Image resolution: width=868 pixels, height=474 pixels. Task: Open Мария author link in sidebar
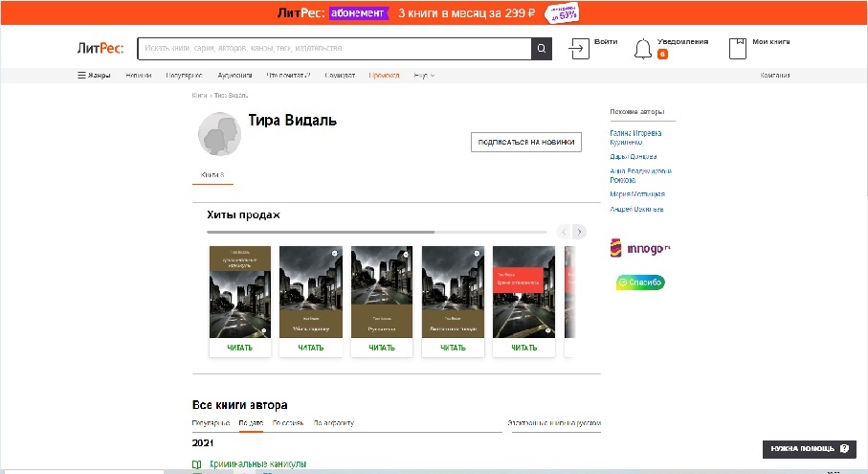click(637, 194)
